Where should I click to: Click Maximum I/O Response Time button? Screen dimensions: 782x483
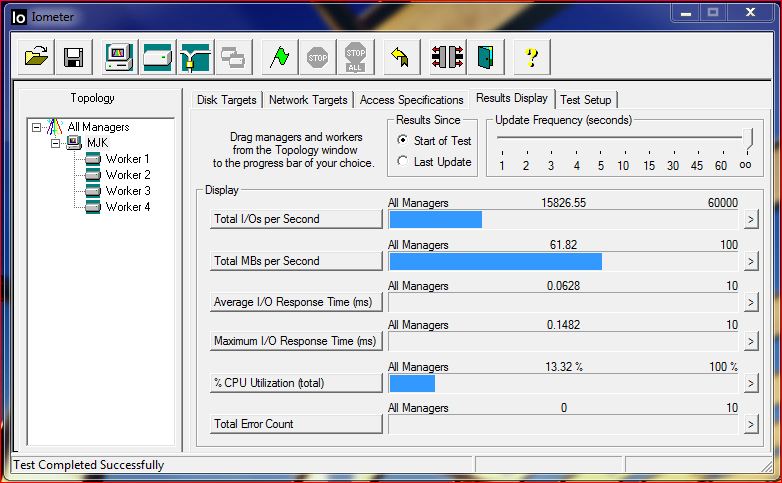pyautogui.click(x=296, y=341)
